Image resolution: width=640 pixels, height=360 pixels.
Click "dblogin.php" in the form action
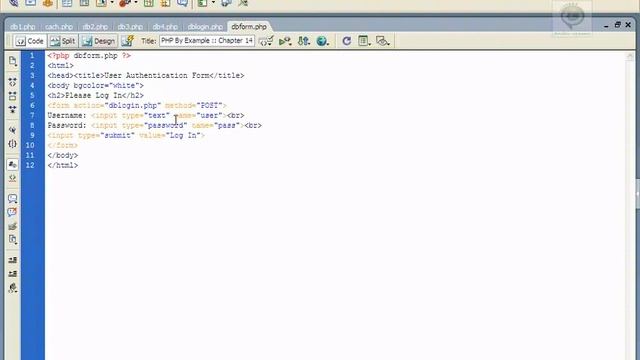(133, 106)
